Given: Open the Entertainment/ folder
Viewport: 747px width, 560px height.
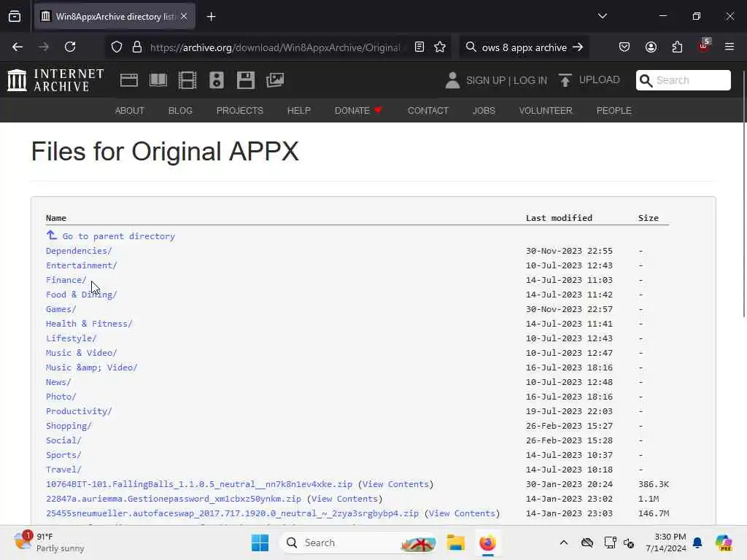Looking at the screenshot, I should pos(81,265).
